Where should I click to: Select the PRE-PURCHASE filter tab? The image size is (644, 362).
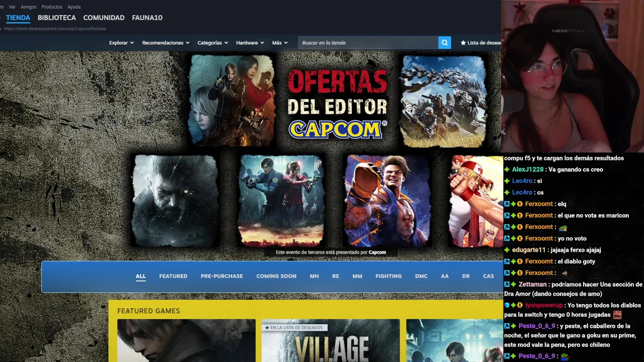tap(221, 276)
